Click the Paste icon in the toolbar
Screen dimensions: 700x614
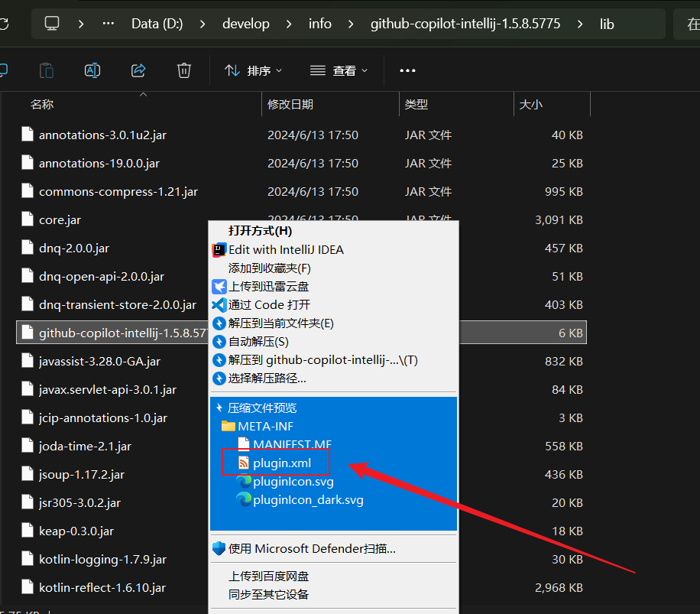coord(47,70)
